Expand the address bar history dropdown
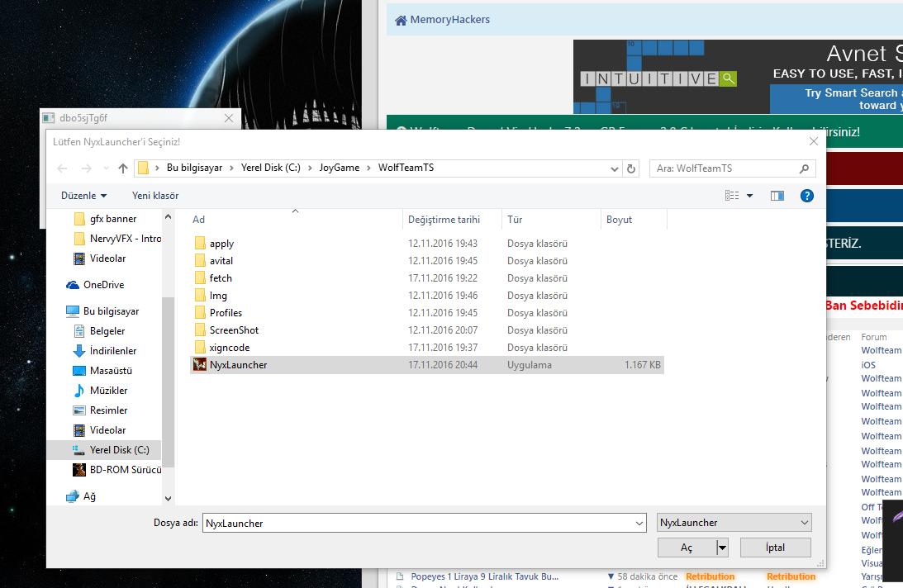 [x=615, y=168]
